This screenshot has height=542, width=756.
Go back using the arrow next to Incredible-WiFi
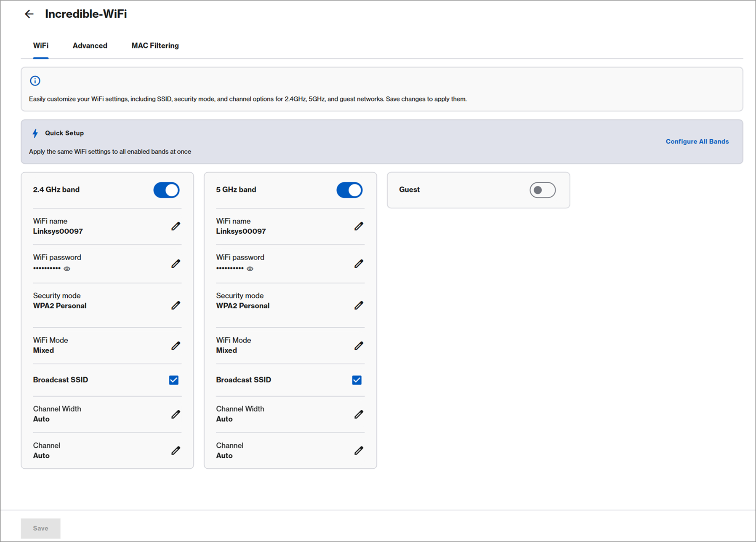pyautogui.click(x=29, y=14)
